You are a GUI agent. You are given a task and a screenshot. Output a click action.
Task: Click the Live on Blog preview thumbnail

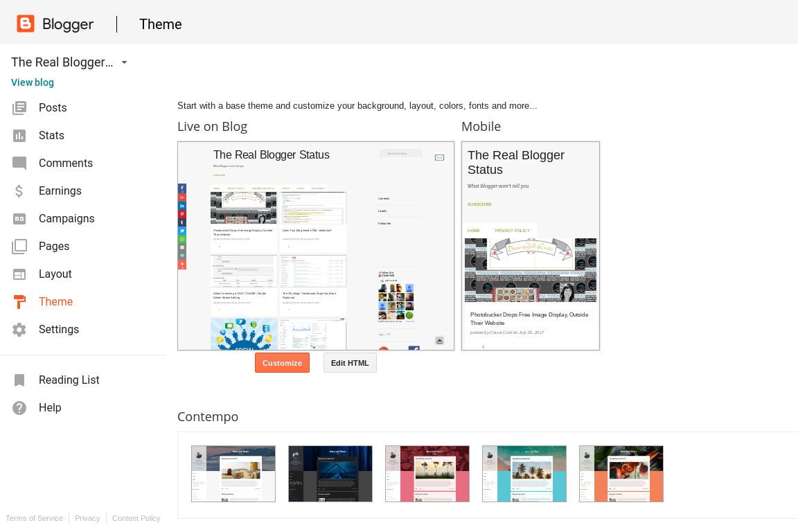pos(316,246)
